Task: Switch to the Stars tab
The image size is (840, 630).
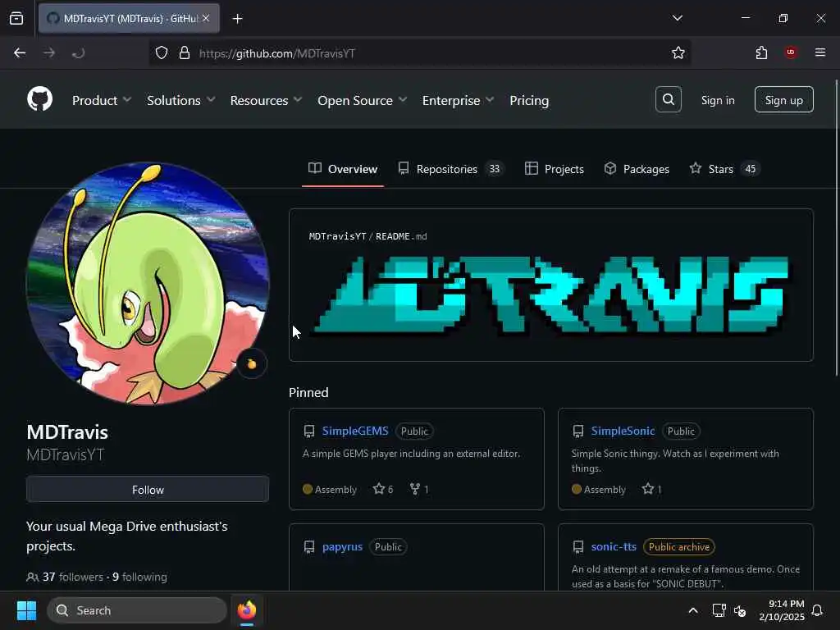Action: point(724,169)
